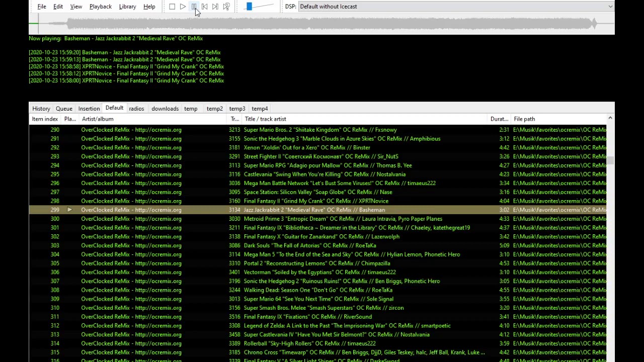644x362 pixels.
Task: Select track Rollerball Sky-High Rollers
Action: [317, 343]
